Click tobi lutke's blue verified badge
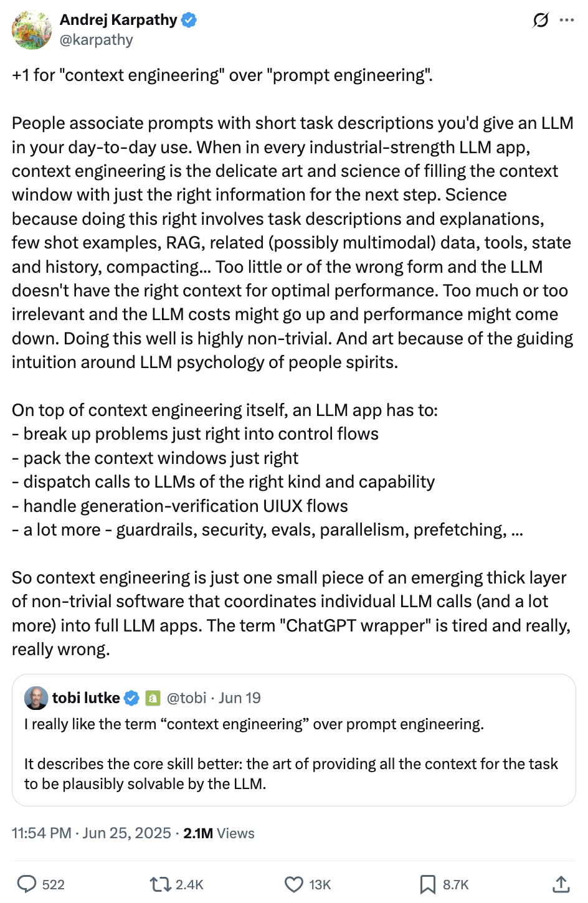 (x=131, y=698)
